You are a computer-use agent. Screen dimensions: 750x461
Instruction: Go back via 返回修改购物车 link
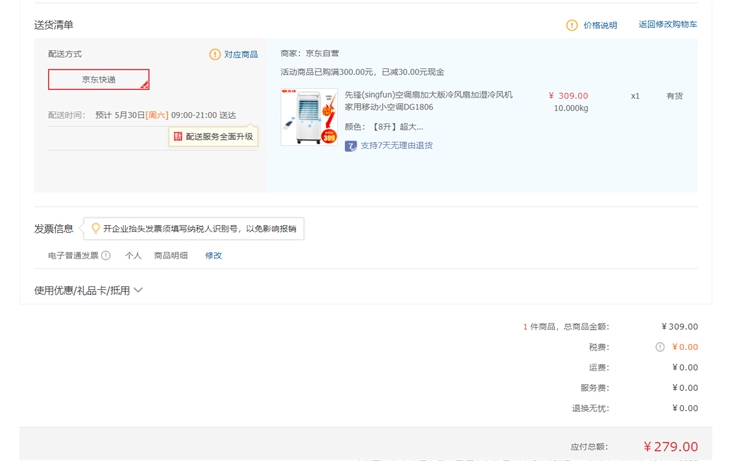[x=668, y=24]
